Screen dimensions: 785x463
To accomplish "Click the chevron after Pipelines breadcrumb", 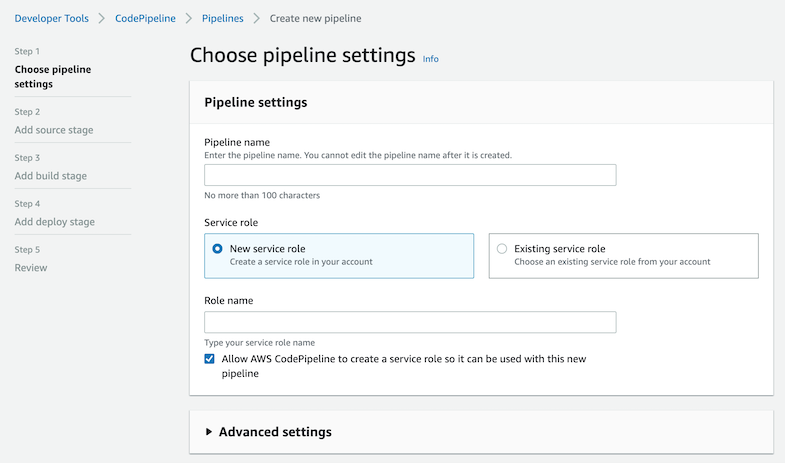I will [x=257, y=19].
